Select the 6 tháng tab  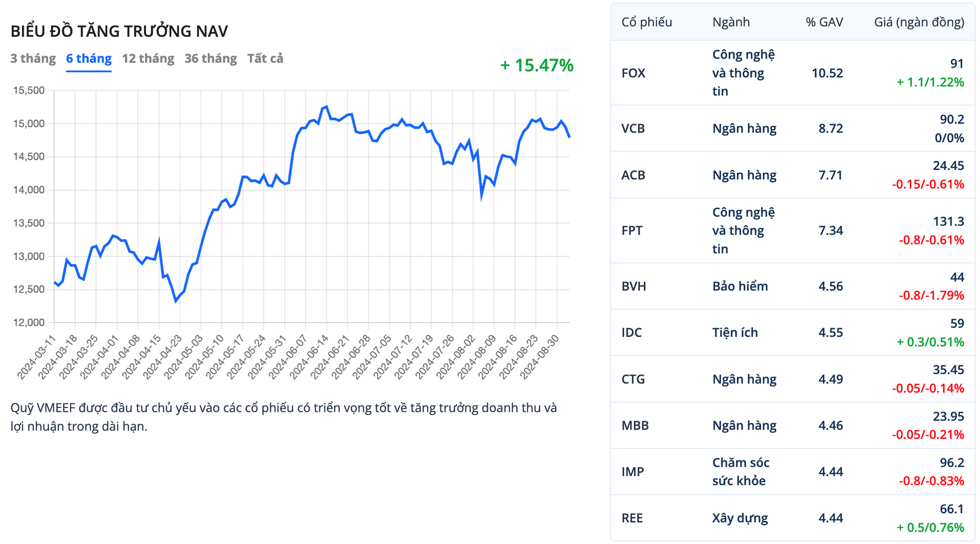click(x=89, y=59)
